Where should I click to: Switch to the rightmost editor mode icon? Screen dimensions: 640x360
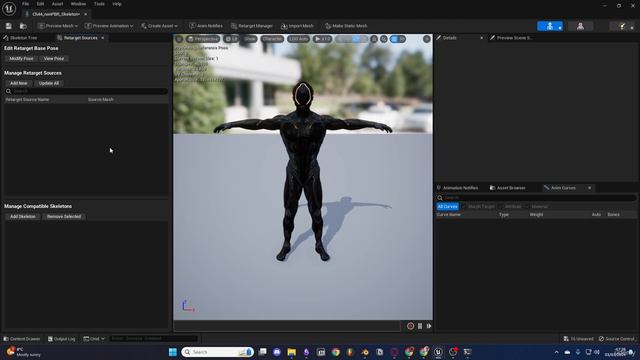coord(623,26)
